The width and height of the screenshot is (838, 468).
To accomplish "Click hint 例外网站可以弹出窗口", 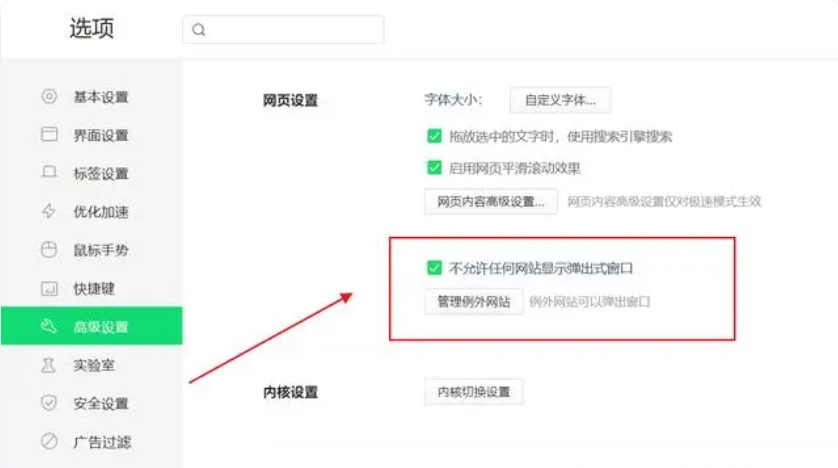I will coord(589,302).
